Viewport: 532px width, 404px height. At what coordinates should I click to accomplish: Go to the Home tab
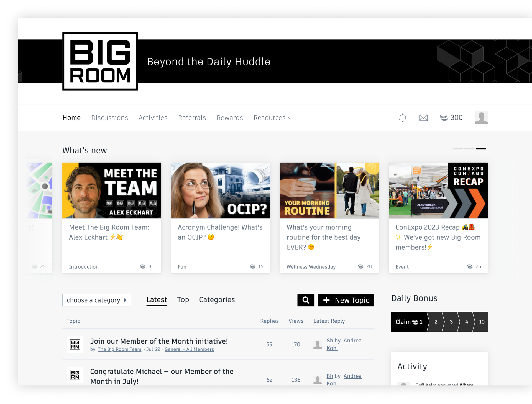pyautogui.click(x=71, y=118)
